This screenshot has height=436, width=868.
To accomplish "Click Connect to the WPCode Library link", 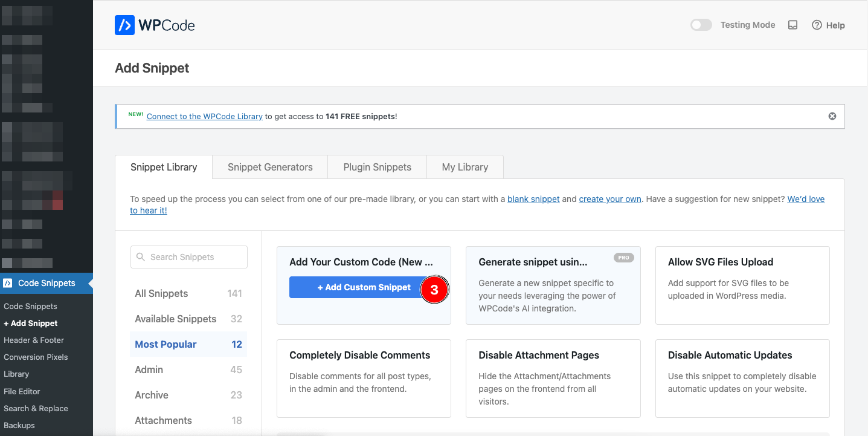I will coord(205,116).
